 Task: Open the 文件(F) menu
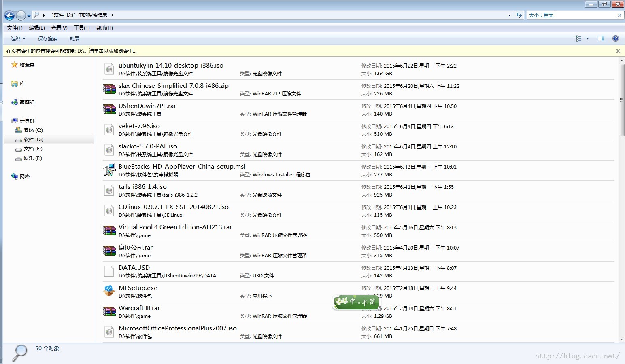click(x=15, y=28)
